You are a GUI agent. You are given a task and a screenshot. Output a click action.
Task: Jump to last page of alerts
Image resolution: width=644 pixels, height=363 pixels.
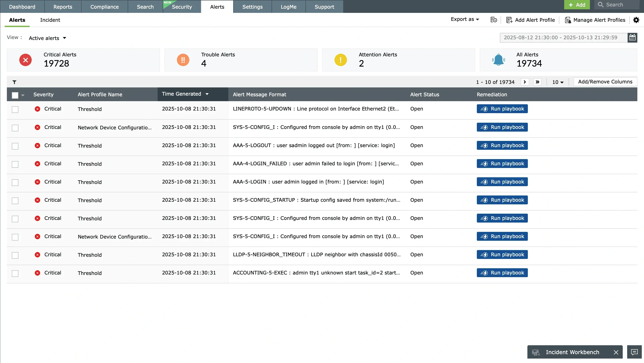(x=537, y=82)
